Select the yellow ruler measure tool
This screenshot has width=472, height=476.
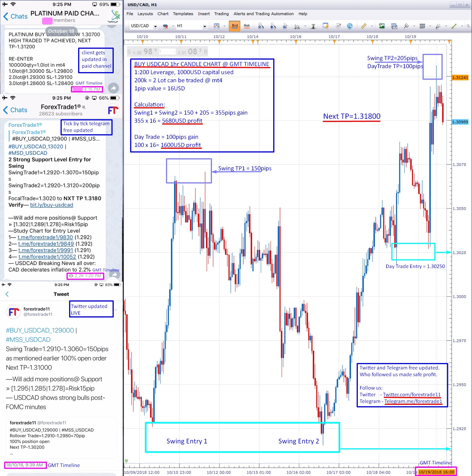364,26
